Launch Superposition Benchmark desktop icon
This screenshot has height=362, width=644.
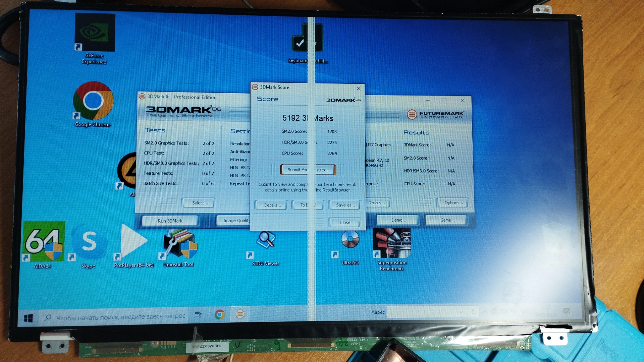(391, 244)
